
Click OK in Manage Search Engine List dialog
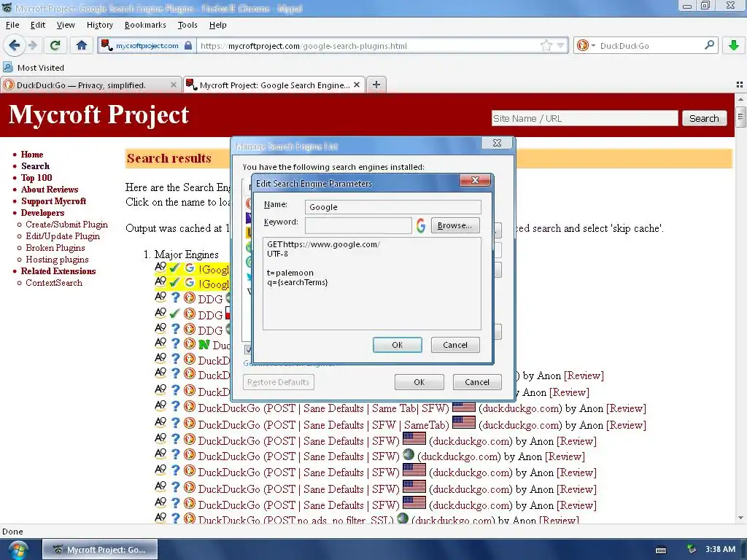pyautogui.click(x=419, y=382)
